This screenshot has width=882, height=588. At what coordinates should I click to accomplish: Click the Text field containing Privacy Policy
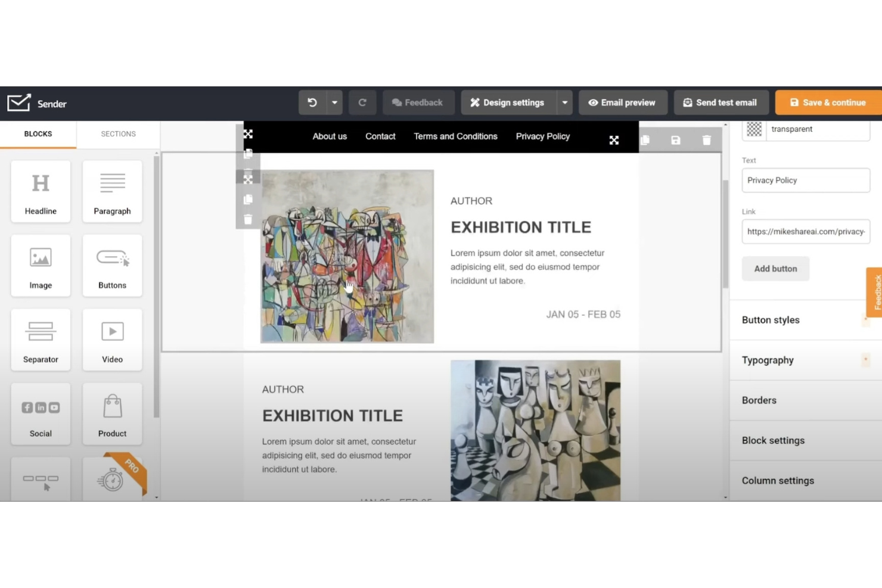[806, 181]
